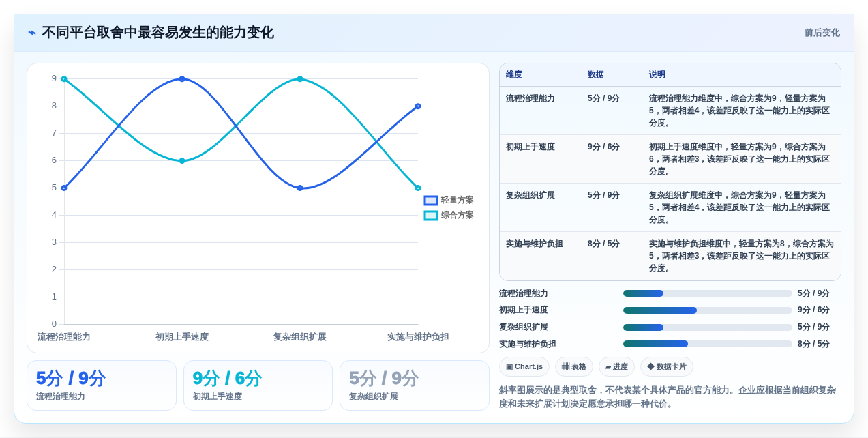Viewport: 868px width, 438px height.
Task: Select the 进度 tag chip
Action: pyautogui.click(x=616, y=367)
